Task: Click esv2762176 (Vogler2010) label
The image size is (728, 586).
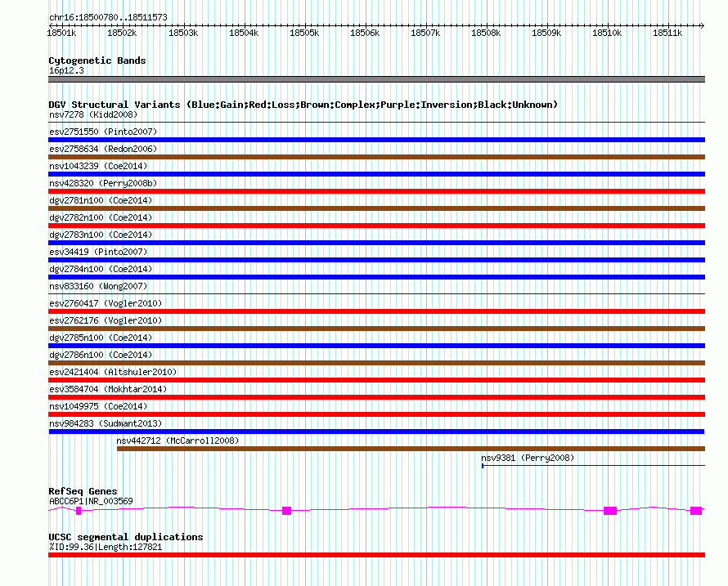Action: (106, 320)
